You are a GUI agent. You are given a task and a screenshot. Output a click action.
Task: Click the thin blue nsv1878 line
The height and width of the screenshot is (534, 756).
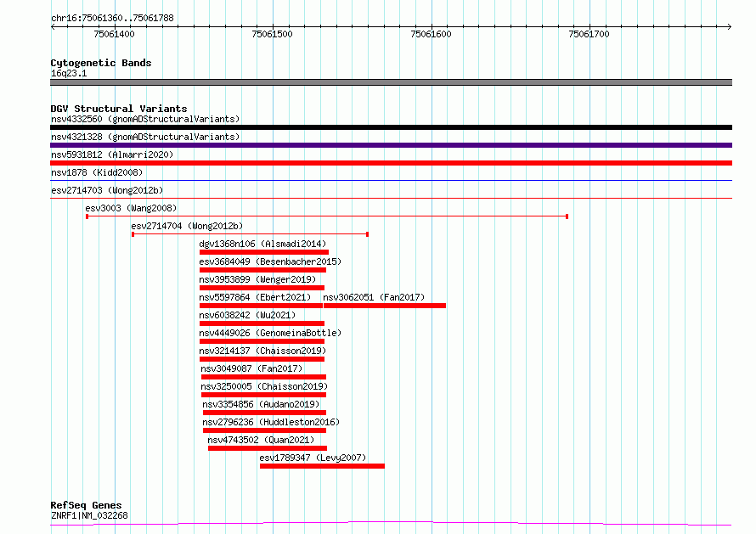(x=391, y=180)
